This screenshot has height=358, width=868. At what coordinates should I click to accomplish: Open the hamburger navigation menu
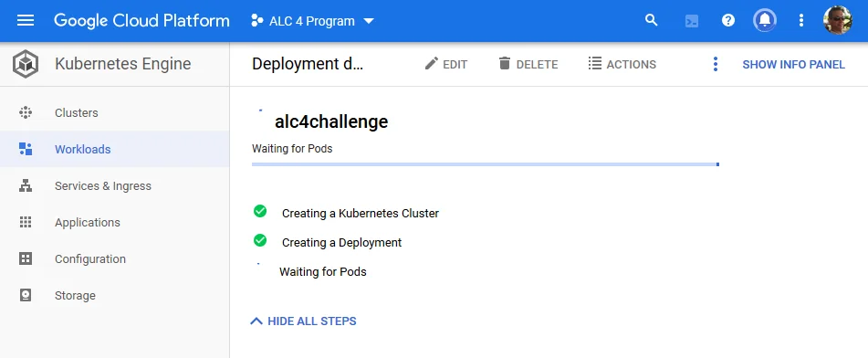pyautogui.click(x=26, y=21)
